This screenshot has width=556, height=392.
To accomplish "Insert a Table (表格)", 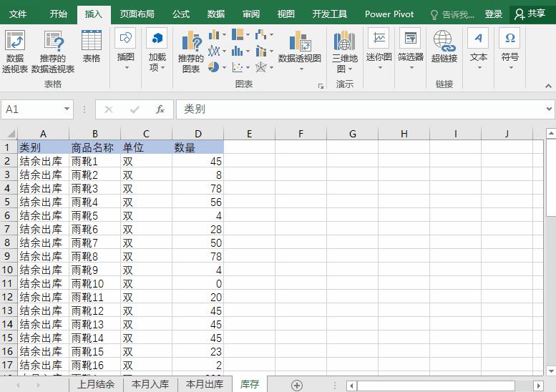I will coord(92,46).
